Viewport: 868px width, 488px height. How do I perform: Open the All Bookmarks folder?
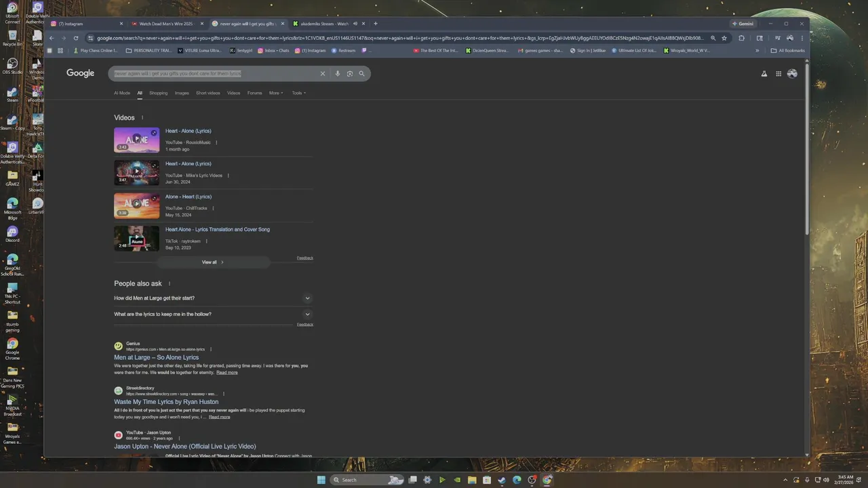pos(788,50)
